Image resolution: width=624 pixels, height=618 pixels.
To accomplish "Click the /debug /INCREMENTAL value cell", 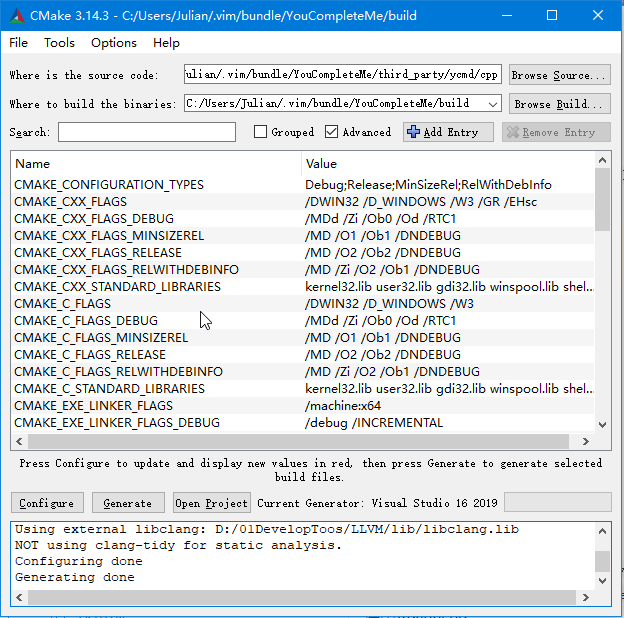I will (x=448, y=423).
